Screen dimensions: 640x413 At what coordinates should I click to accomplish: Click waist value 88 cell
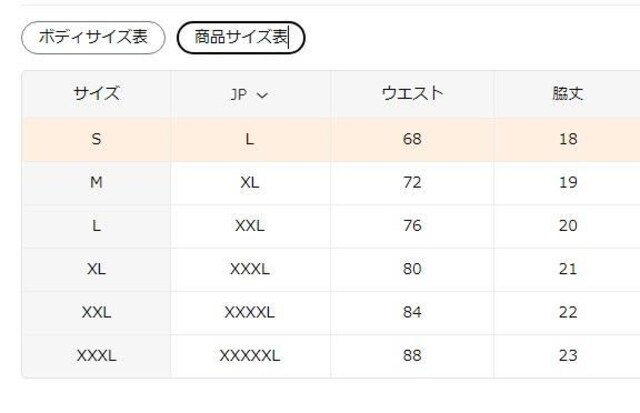click(x=412, y=355)
